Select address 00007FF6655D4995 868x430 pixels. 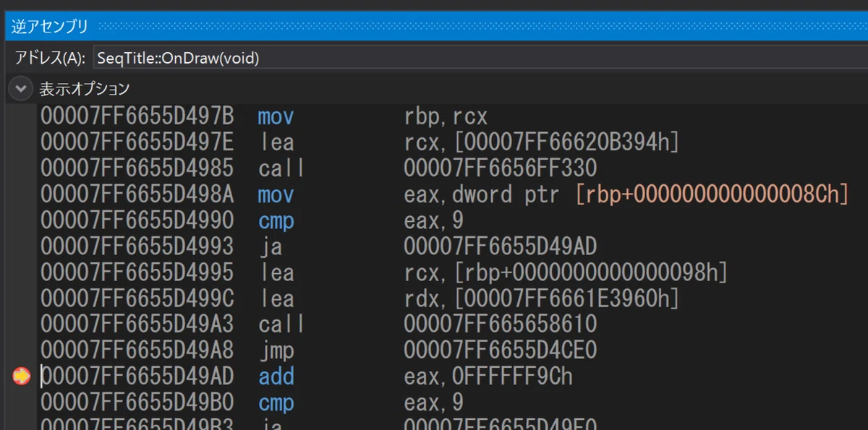click(137, 272)
